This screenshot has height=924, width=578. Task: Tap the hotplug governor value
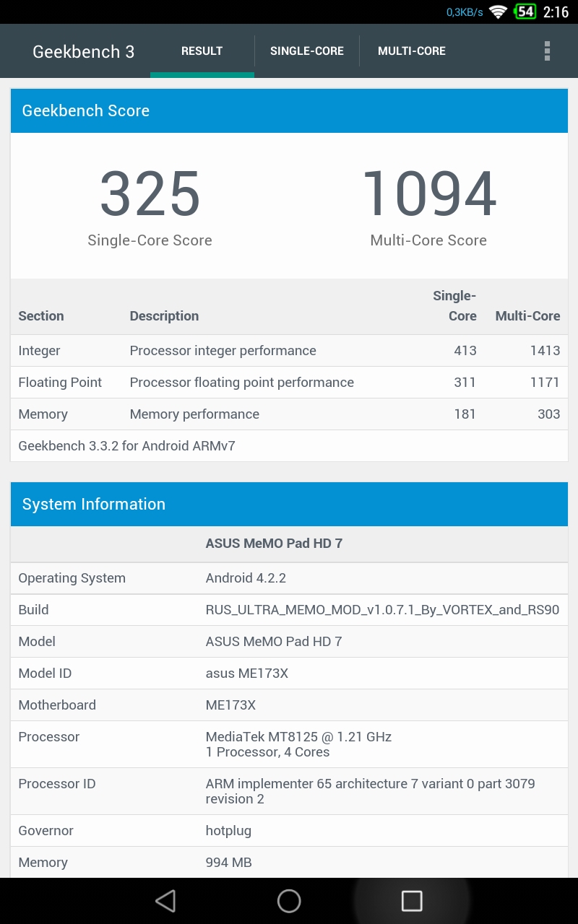tap(228, 831)
